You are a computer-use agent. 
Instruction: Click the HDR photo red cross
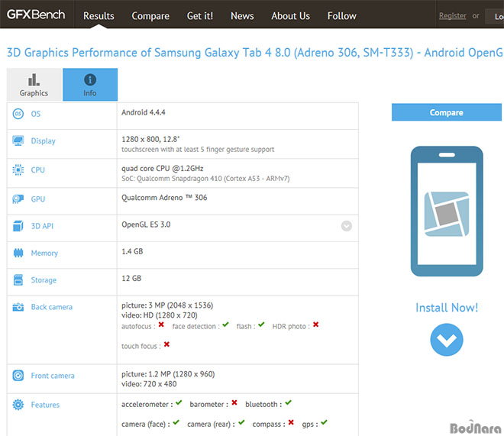[316, 325]
